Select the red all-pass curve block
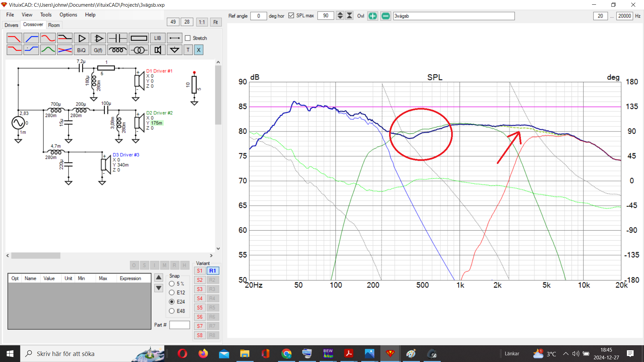Screen dimensions: 644x362 [x=48, y=38]
